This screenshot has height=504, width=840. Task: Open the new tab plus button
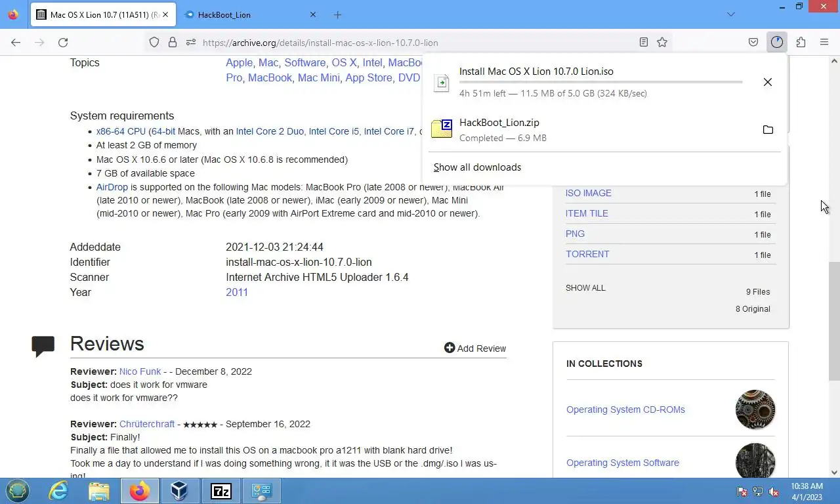point(337,14)
